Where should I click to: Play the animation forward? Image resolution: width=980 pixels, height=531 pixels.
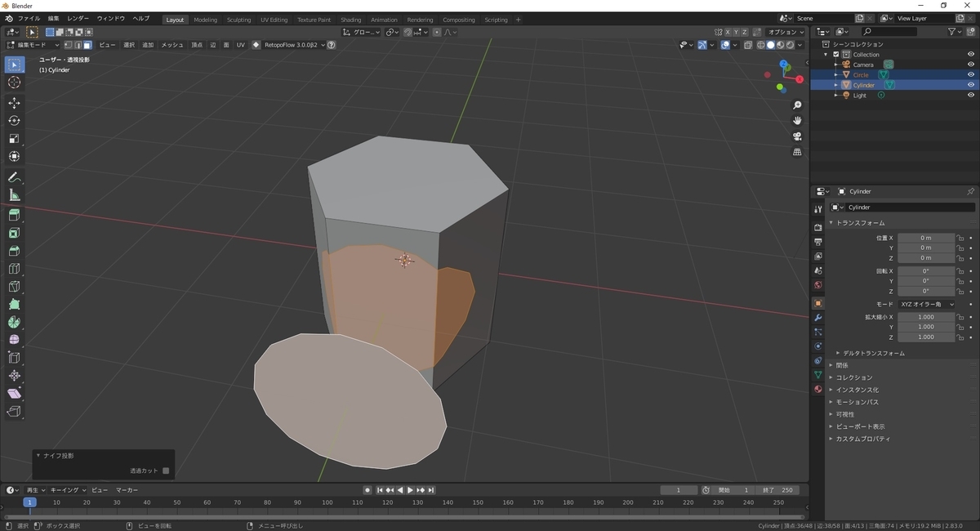[410, 490]
